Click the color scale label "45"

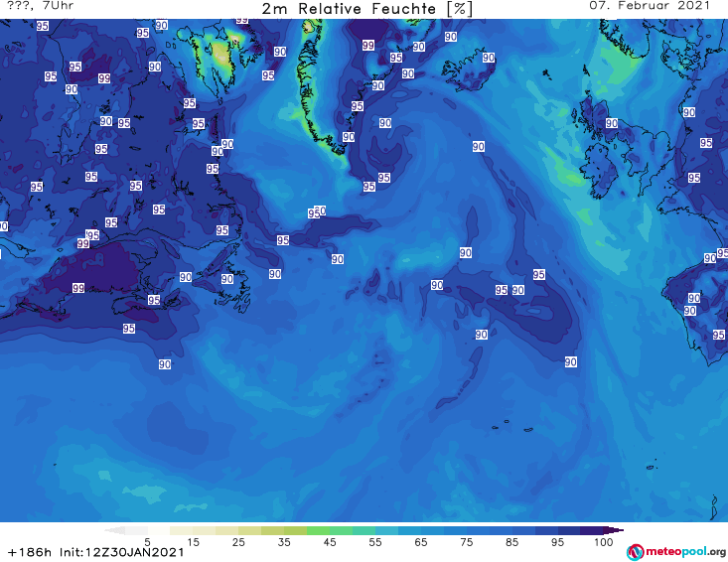coord(330,542)
